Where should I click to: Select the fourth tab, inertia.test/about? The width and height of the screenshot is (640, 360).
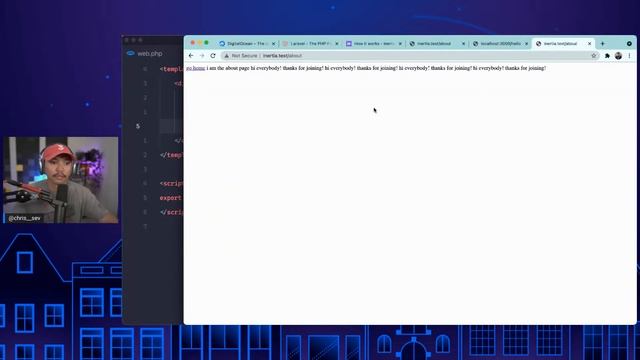[437, 43]
